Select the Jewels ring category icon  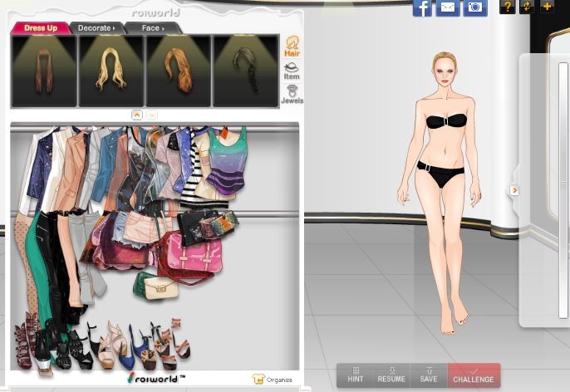coord(292,95)
